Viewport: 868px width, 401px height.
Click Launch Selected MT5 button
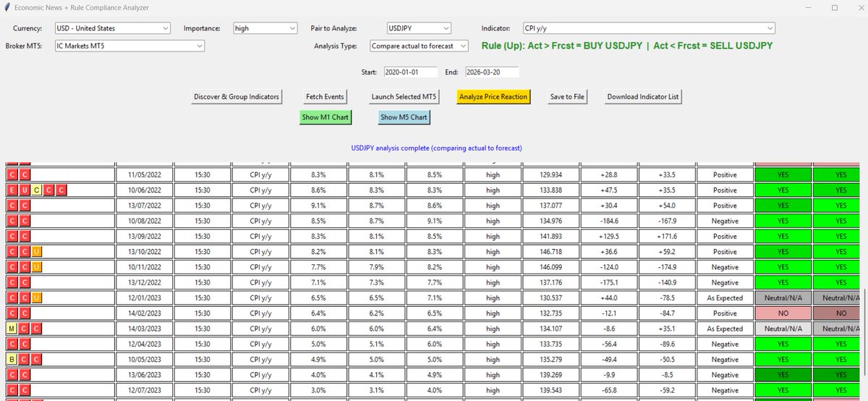[404, 96]
